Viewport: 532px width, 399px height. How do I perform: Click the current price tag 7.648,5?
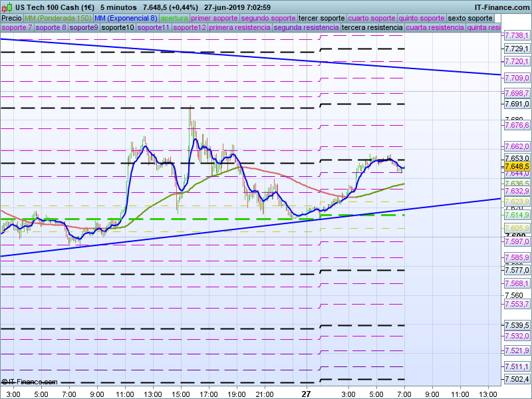click(517, 166)
